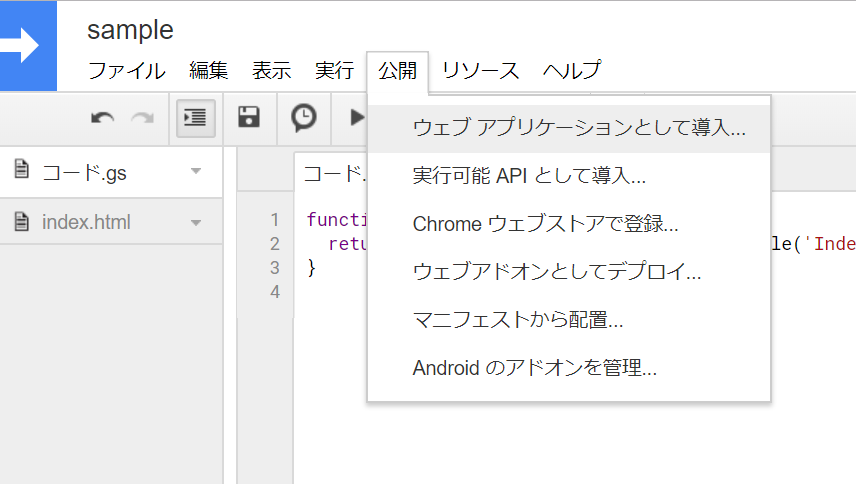Viewport: 856px width, 484px height.
Task: Open the 編集 menu
Action: [x=209, y=71]
